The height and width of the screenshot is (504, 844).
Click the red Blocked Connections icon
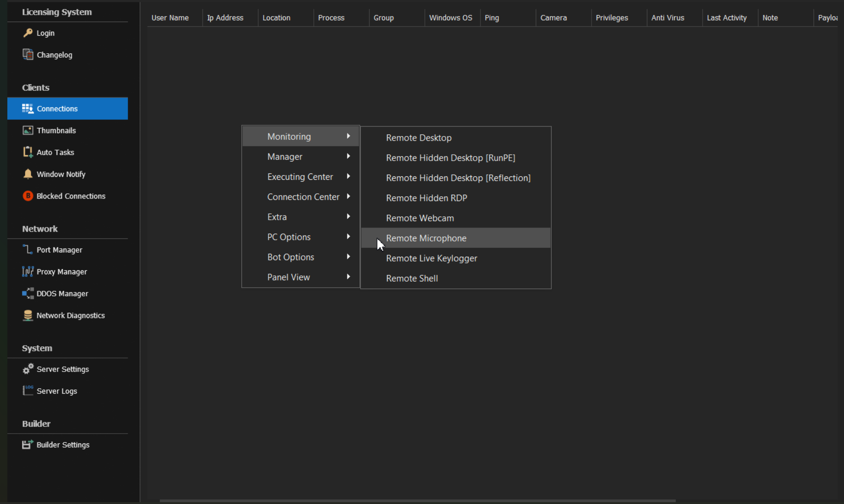pyautogui.click(x=28, y=196)
